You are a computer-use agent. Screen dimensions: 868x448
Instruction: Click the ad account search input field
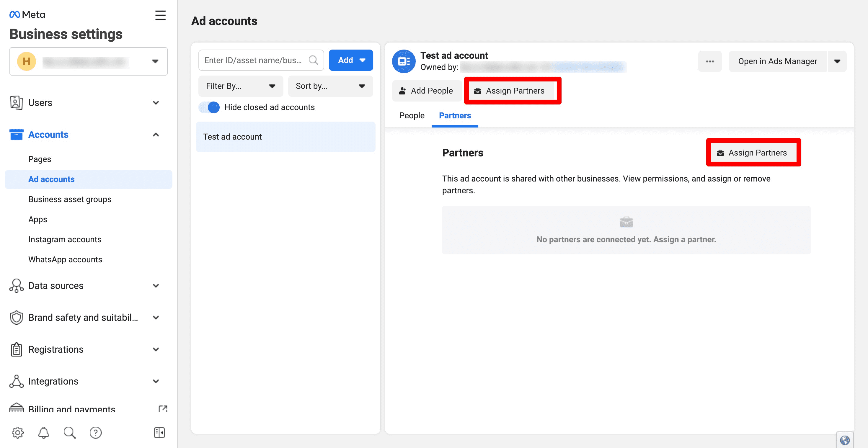(253, 60)
